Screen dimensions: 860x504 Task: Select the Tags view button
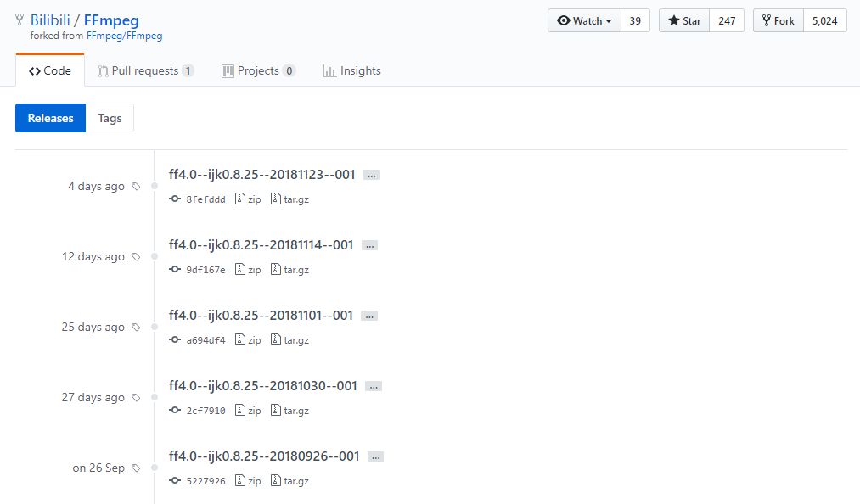pyautogui.click(x=110, y=118)
